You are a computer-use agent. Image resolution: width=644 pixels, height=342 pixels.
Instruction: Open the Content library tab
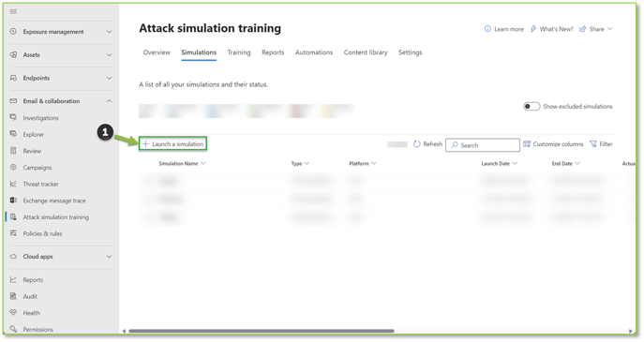coord(366,52)
